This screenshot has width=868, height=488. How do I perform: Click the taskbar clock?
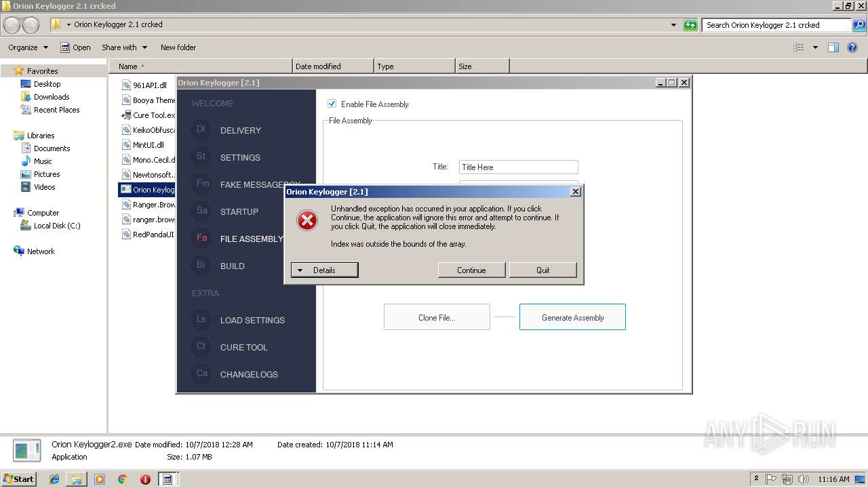[x=833, y=479]
